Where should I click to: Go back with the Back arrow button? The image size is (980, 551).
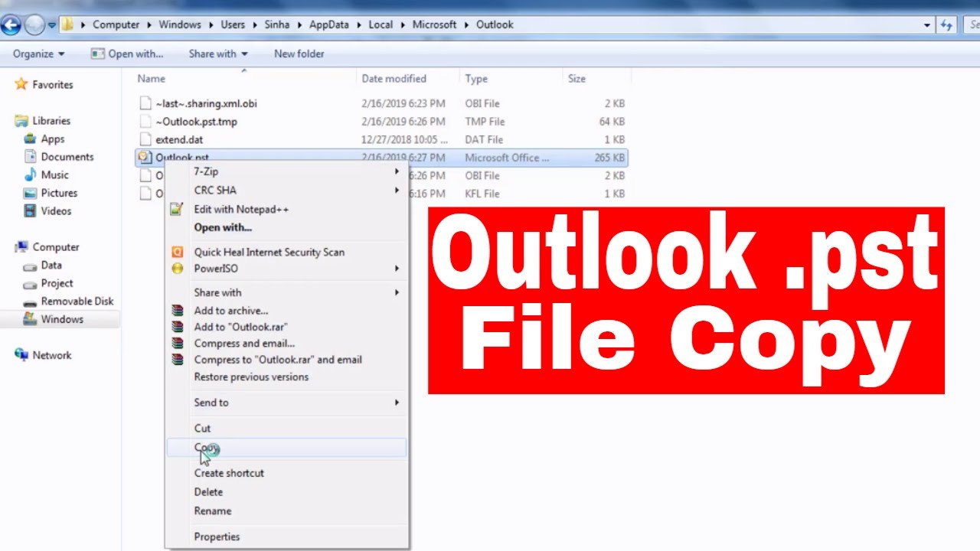click(x=10, y=25)
